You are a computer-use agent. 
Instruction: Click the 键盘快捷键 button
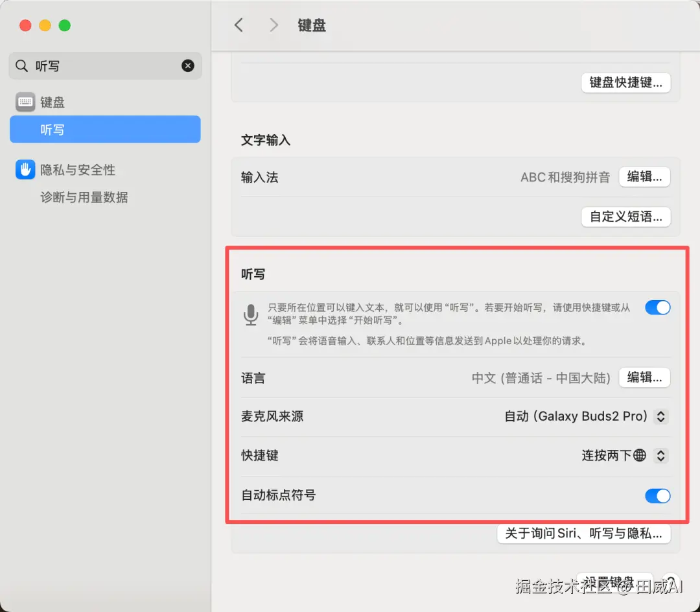pos(625,82)
